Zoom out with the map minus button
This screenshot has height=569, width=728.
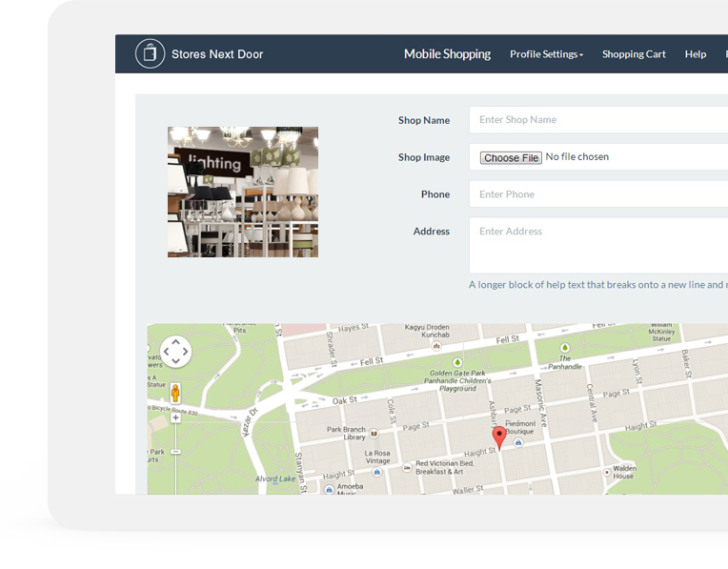175,452
